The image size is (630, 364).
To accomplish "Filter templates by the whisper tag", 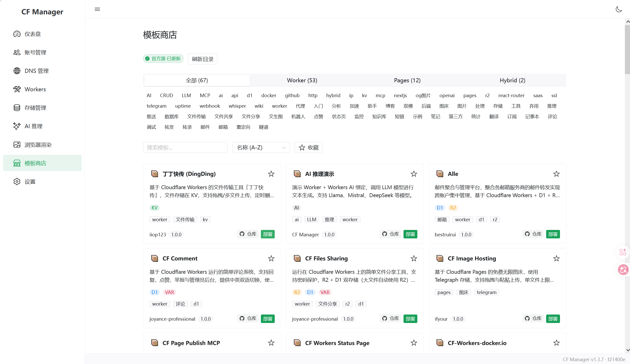I will click(237, 106).
